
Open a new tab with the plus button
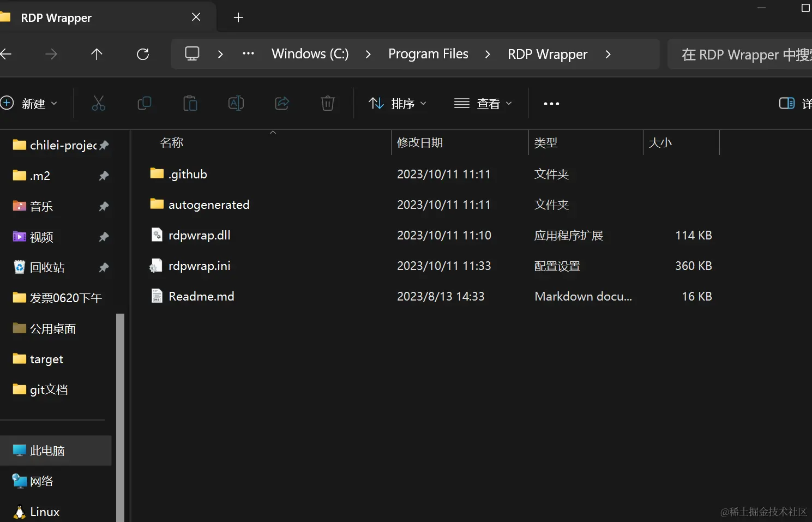238,17
